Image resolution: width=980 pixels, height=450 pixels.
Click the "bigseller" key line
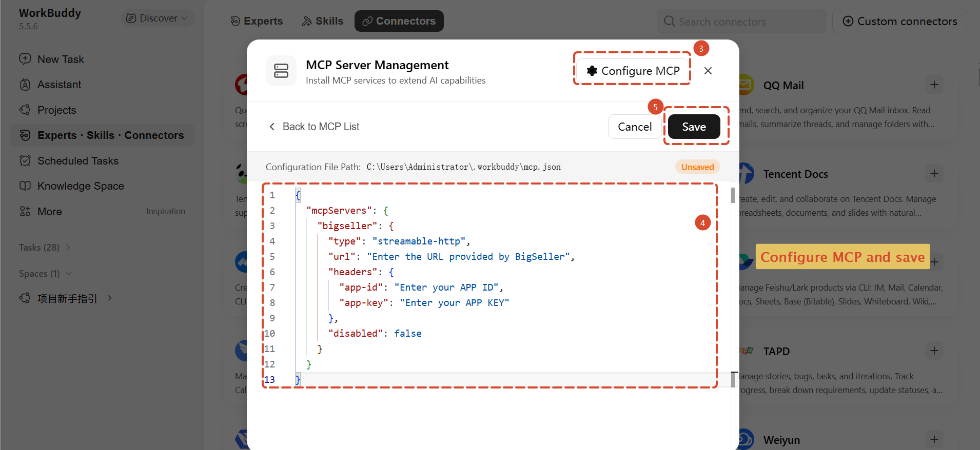tap(356, 226)
